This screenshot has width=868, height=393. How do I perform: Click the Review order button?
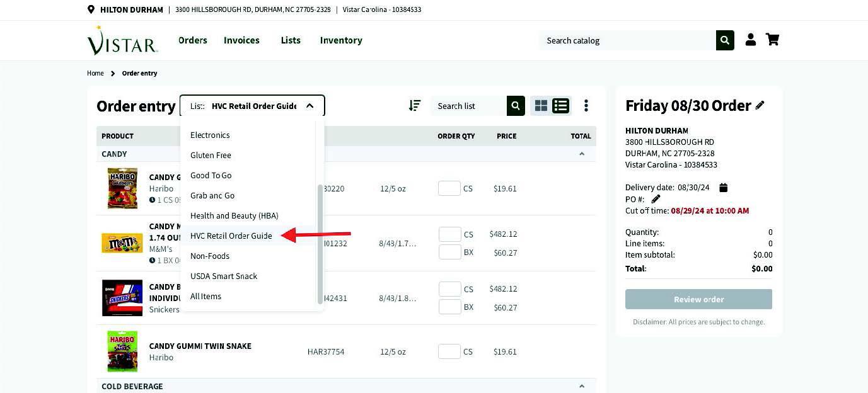coord(698,299)
